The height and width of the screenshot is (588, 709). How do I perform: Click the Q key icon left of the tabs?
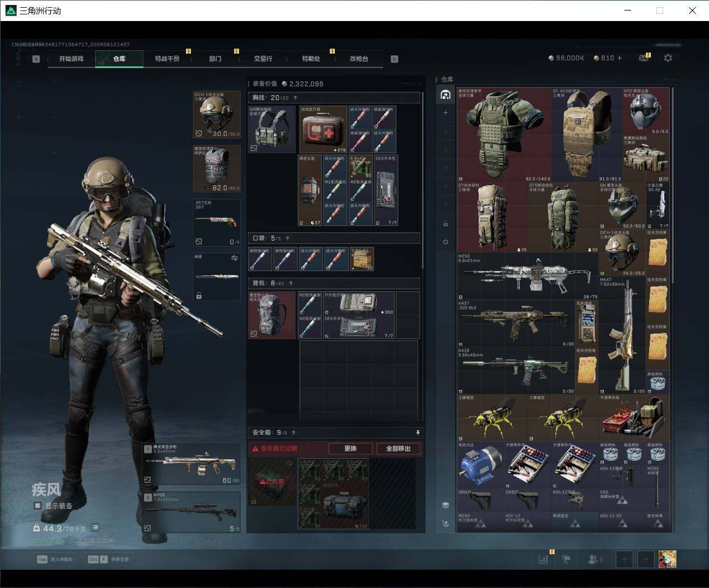36,59
